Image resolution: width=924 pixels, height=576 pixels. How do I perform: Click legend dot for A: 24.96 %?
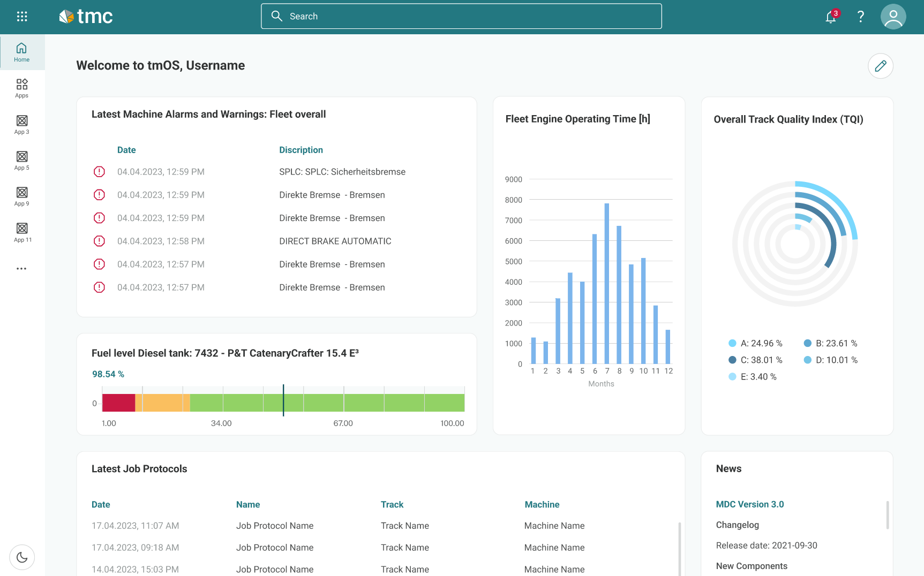732,343
